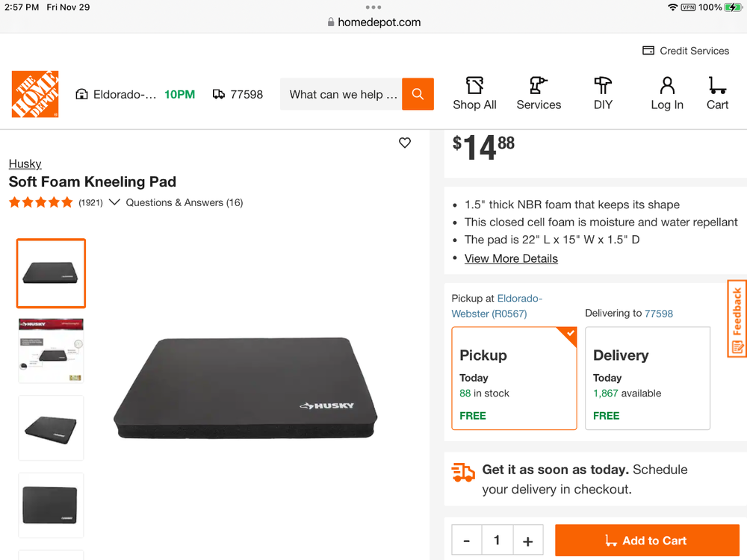The image size is (747, 560).
Task: Increase quantity with plus button
Action: pyautogui.click(x=527, y=541)
